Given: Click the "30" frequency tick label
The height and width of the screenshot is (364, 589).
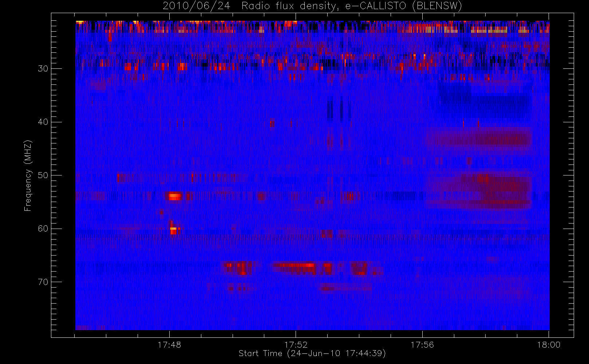Looking at the screenshot, I should (x=43, y=68).
